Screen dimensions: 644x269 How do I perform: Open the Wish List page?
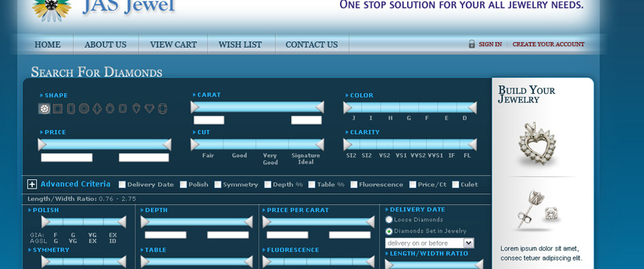(x=240, y=44)
